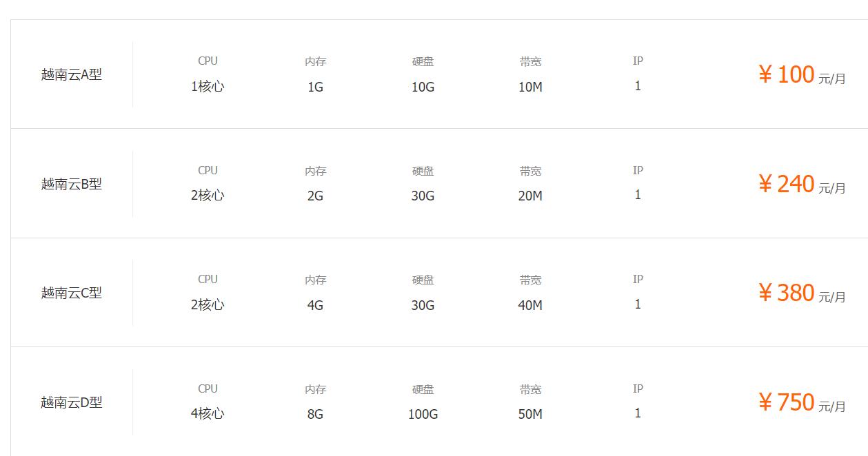Click the 50M 带宽 value
This screenshot has height=456, width=868.
pos(530,415)
